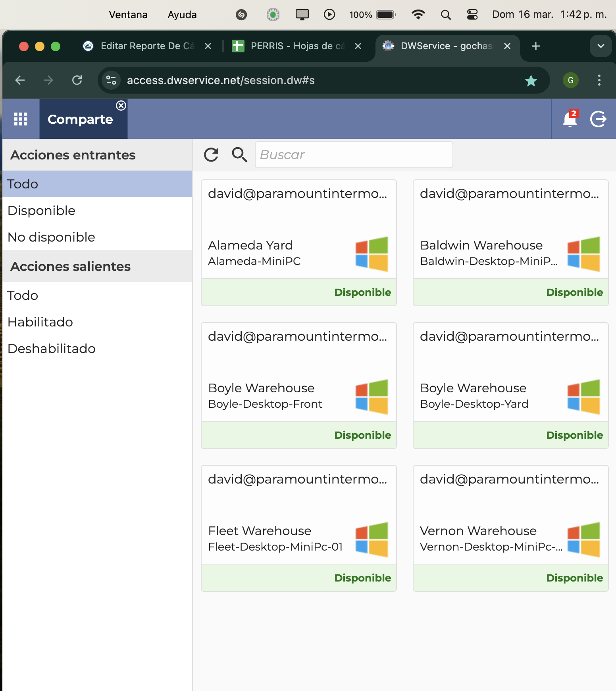
Task: Select Boyle-Desktop-Yard machine name
Action: coord(474,404)
